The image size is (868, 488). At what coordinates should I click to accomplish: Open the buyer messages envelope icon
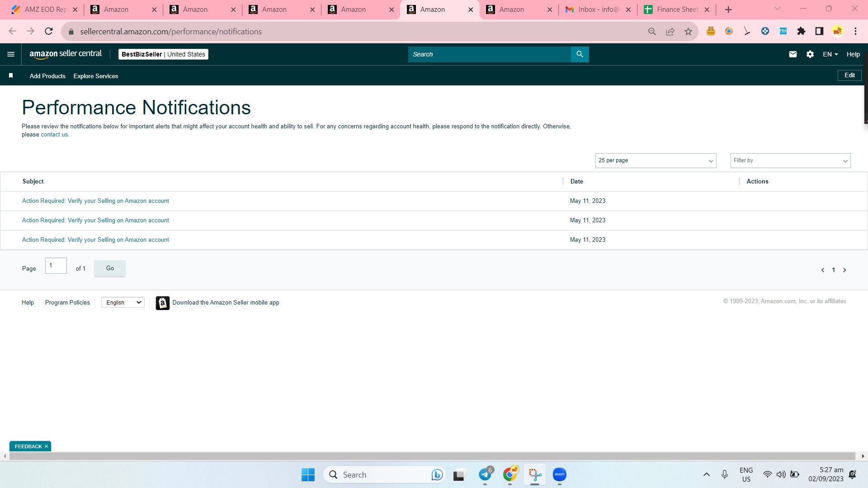[x=793, y=54]
